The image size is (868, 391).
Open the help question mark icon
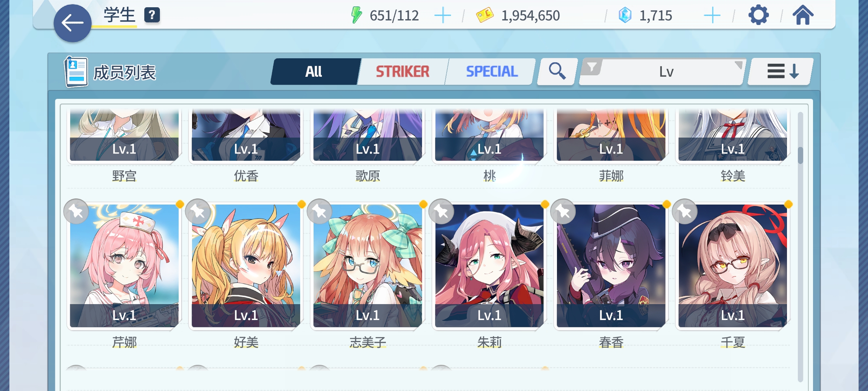(152, 15)
